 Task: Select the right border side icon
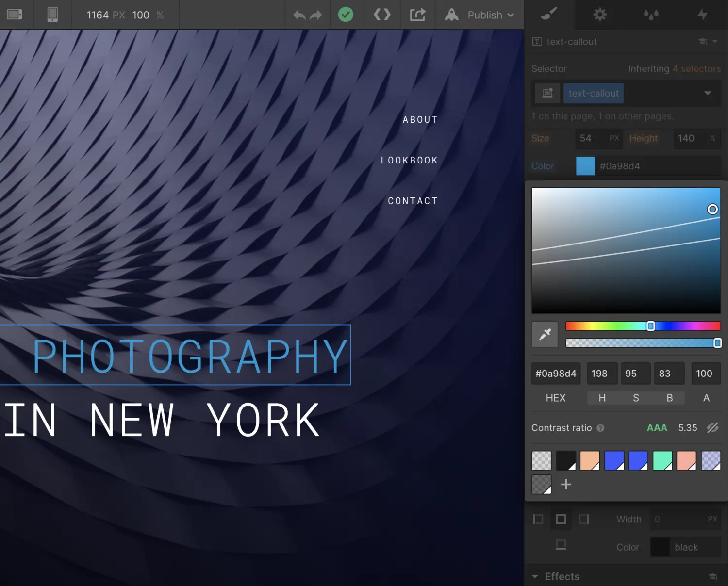584,519
